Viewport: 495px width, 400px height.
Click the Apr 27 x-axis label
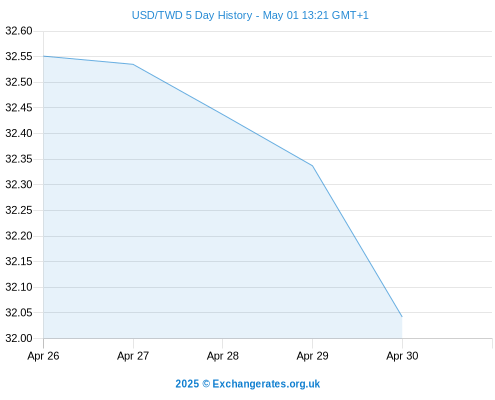click(x=133, y=356)
